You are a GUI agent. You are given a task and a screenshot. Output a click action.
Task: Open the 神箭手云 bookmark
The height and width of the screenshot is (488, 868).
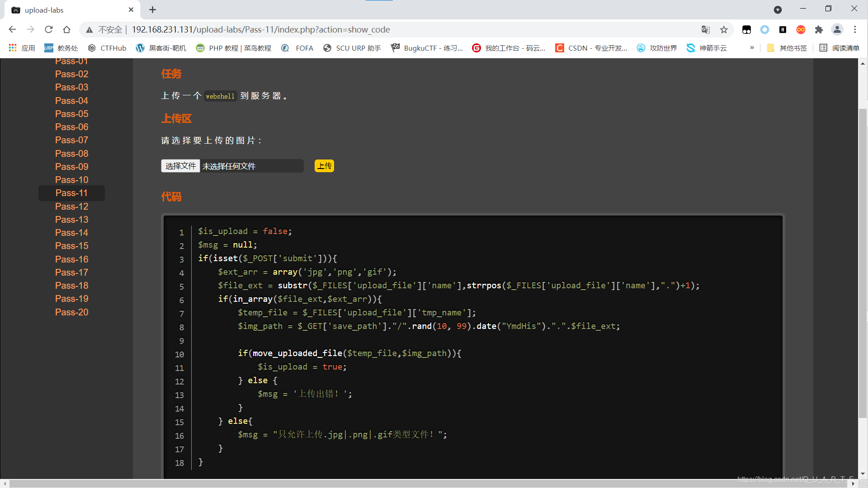[x=707, y=48]
